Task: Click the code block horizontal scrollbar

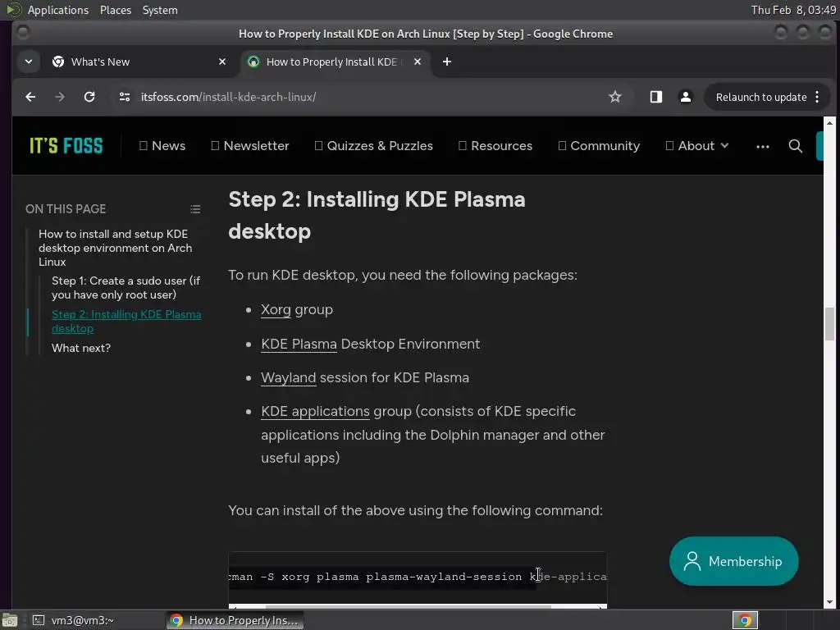Action: tap(409, 606)
